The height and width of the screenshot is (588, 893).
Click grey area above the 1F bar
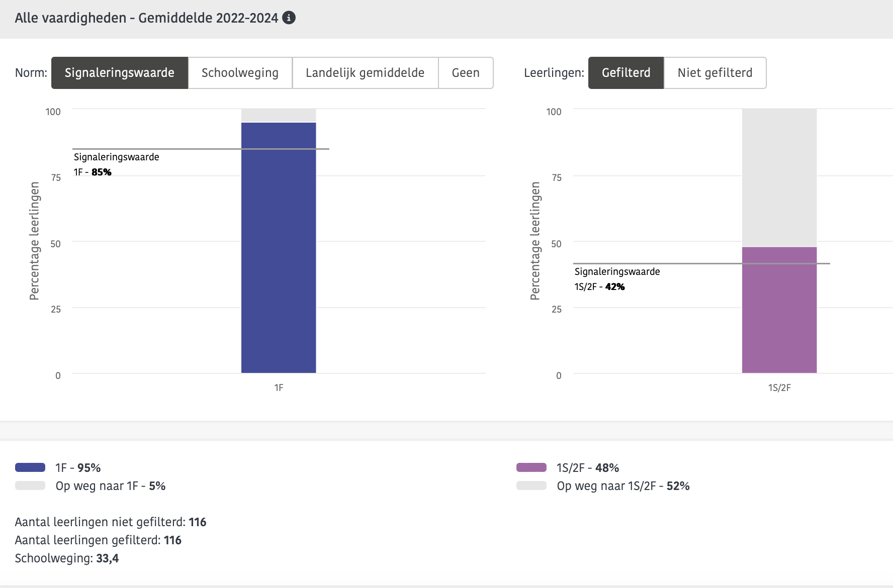pos(279,115)
